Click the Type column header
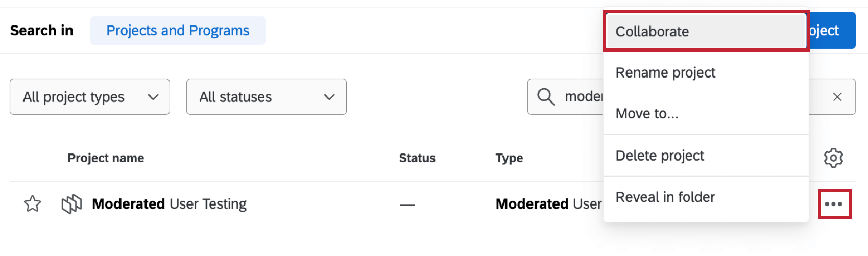Viewport: 868px width, 256px height. coord(509,158)
